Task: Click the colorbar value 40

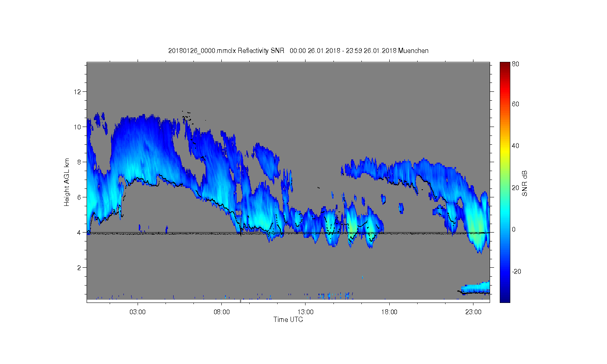Action: click(x=516, y=146)
